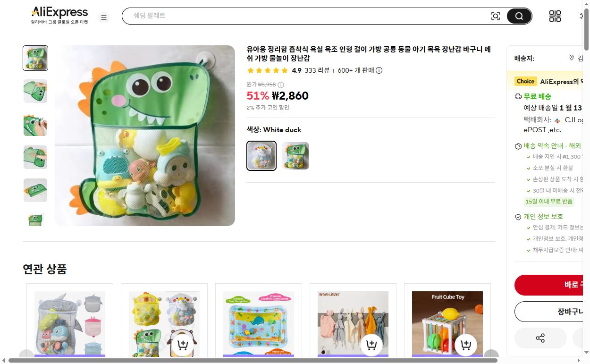This screenshot has height=364, width=590.
Task: Click the magnifier search button
Action: pyautogui.click(x=518, y=16)
